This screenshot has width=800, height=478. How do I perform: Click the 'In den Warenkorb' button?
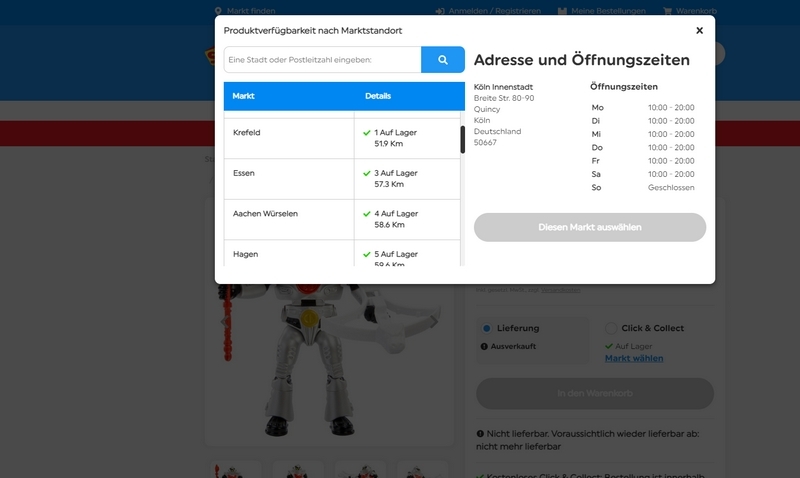595,393
